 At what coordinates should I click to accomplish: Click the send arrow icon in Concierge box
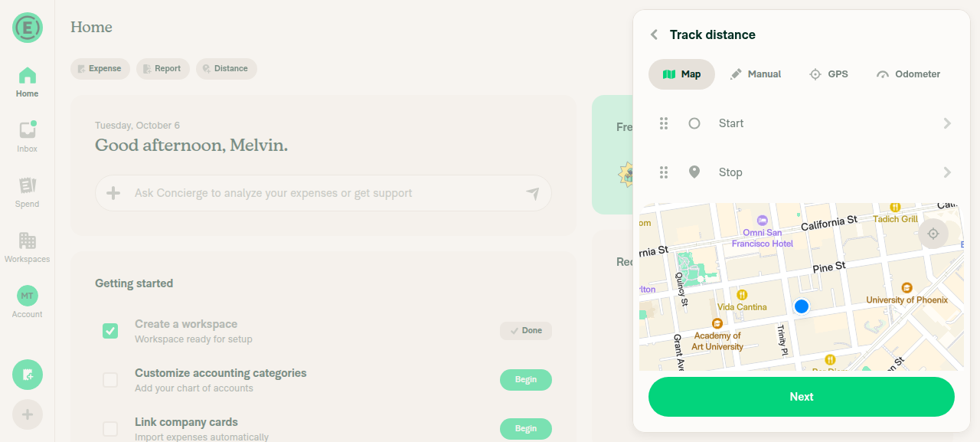pos(533,193)
